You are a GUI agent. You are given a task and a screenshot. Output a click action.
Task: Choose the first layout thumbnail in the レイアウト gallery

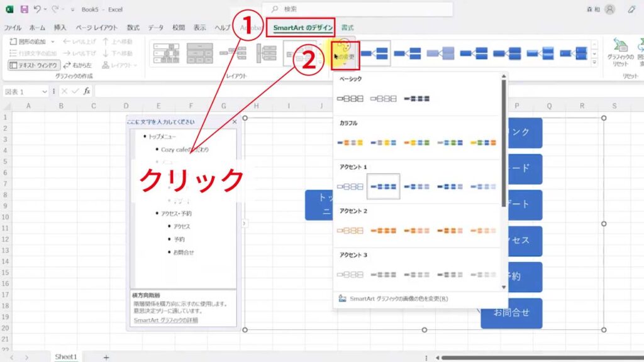tap(166, 53)
